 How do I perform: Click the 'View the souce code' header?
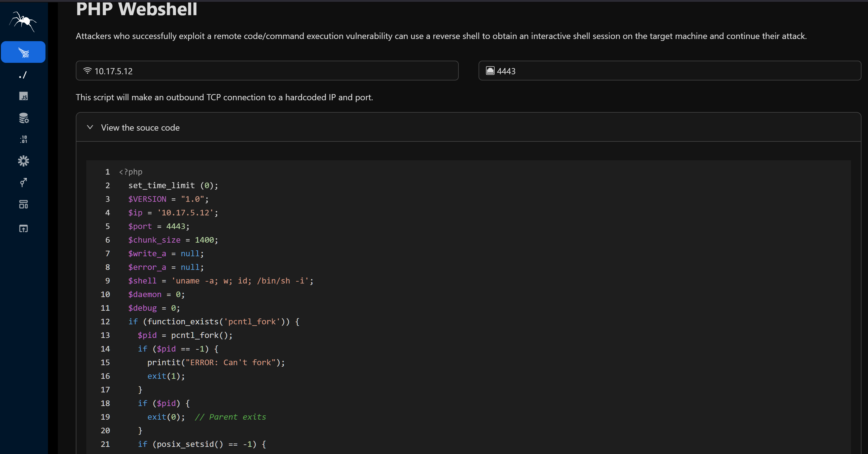[468, 128]
